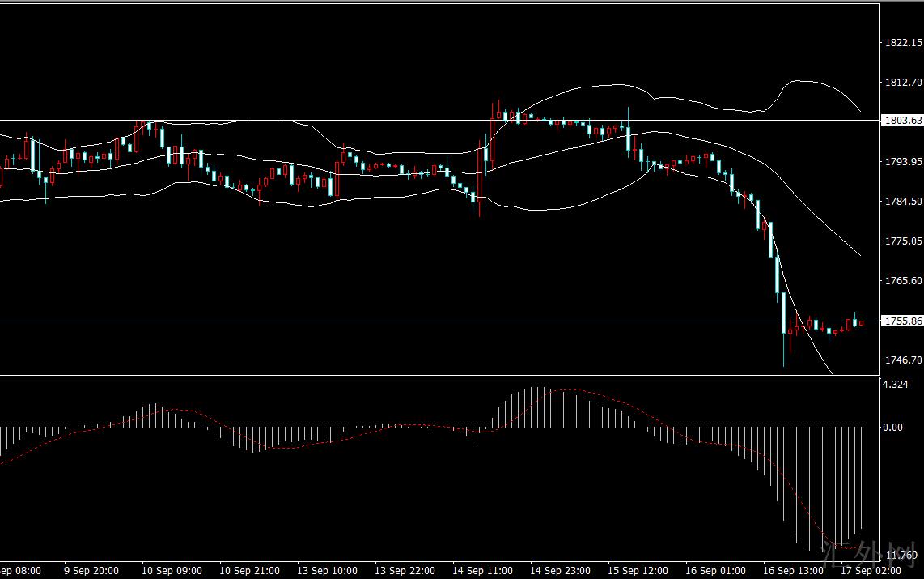The width and height of the screenshot is (924, 579).
Task: Click the MACD 0.00 zero level label
Action: 895,427
